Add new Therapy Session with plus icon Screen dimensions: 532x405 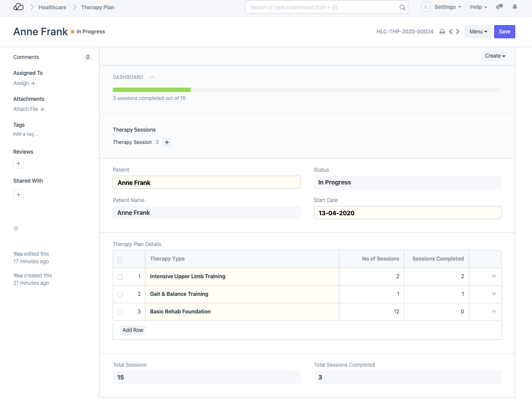(167, 142)
